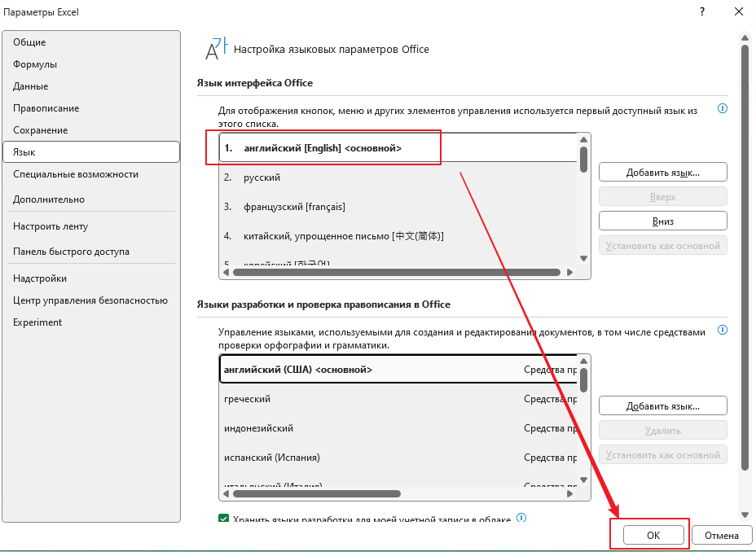Screen dimensions: 756x552
Task: Confirm with the OK button
Action: (x=653, y=535)
